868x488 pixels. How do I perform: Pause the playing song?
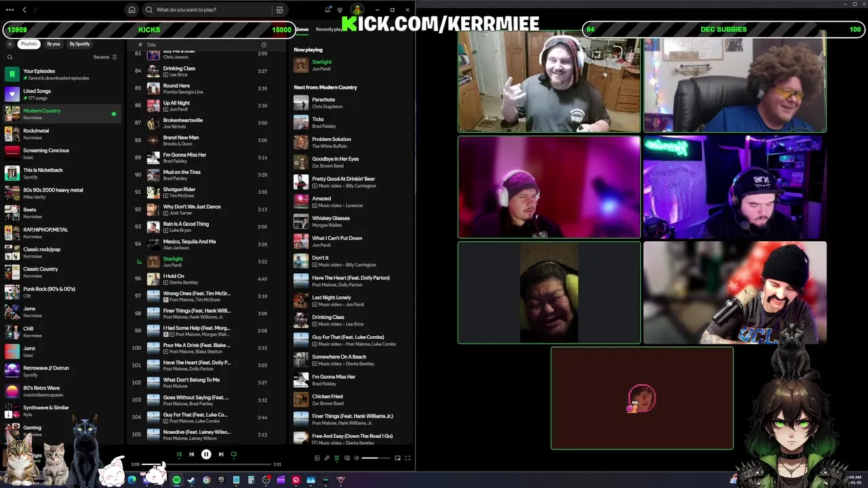pyautogui.click(x=206, y=454)
